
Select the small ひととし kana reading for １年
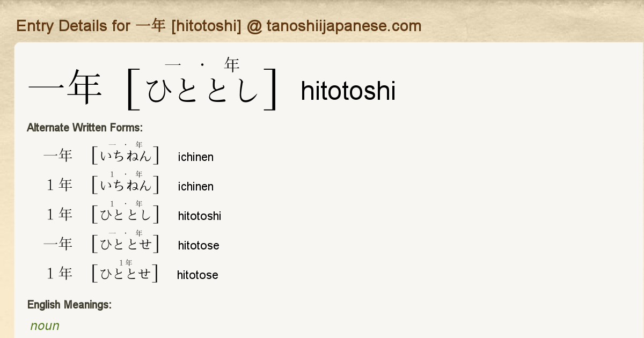(126, 216)
